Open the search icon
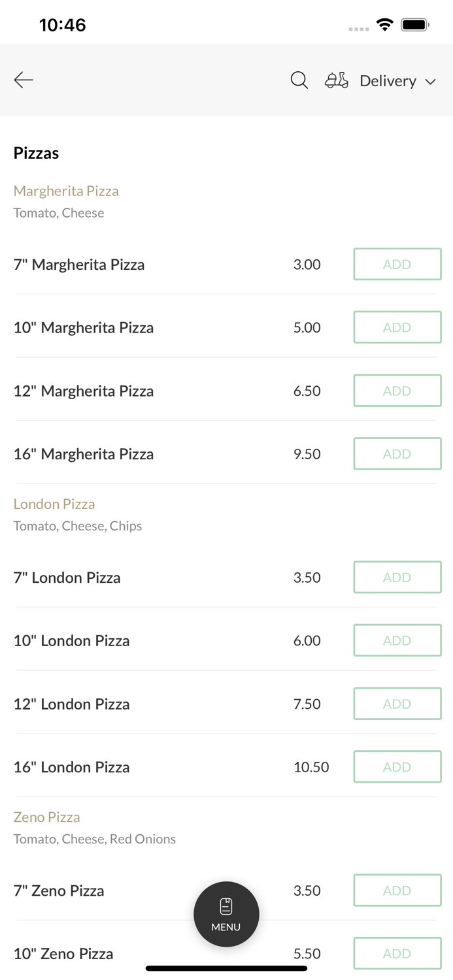The width and height of the screenshot is (453, 980). (299, 80)
